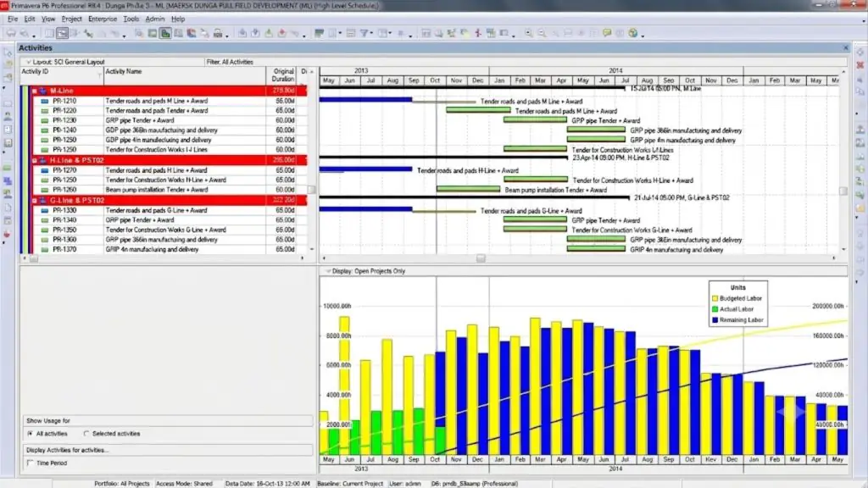Click the red Delete X icon on right sidebar
Viewport: 868px width, 488px height.
(x=860, y=64)
